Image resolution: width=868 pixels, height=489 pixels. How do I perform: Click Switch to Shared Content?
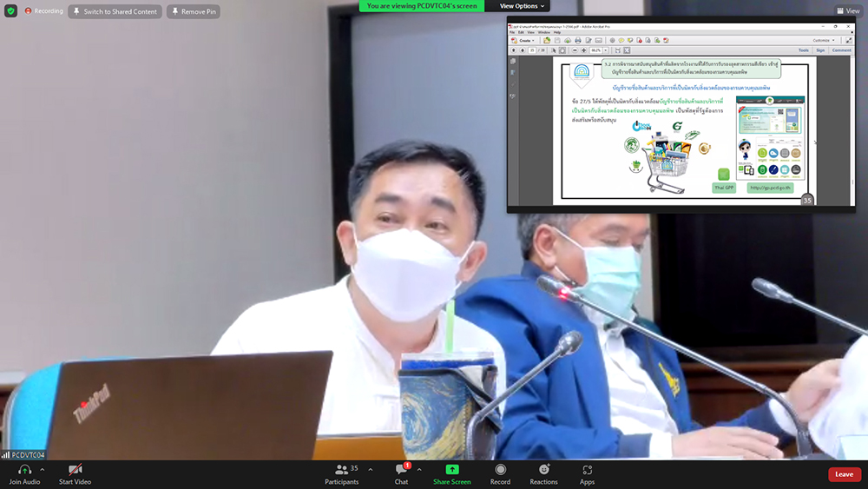point(115,11)
